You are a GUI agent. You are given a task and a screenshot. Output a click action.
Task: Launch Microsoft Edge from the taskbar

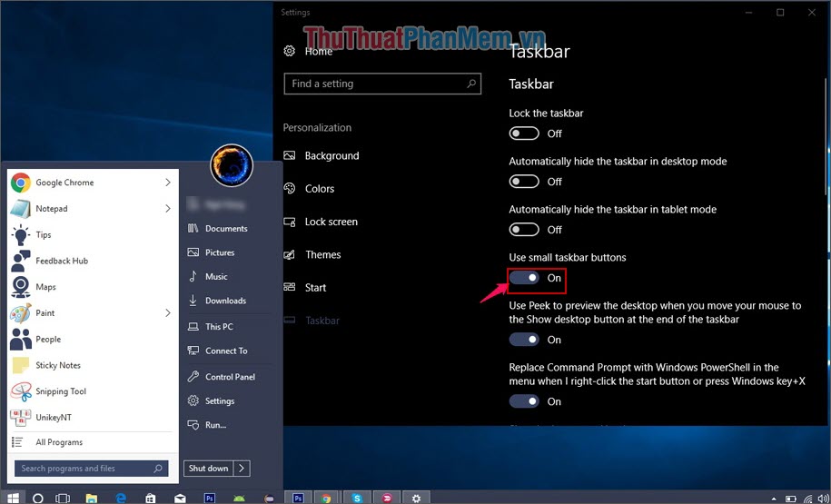pos(121,499)
